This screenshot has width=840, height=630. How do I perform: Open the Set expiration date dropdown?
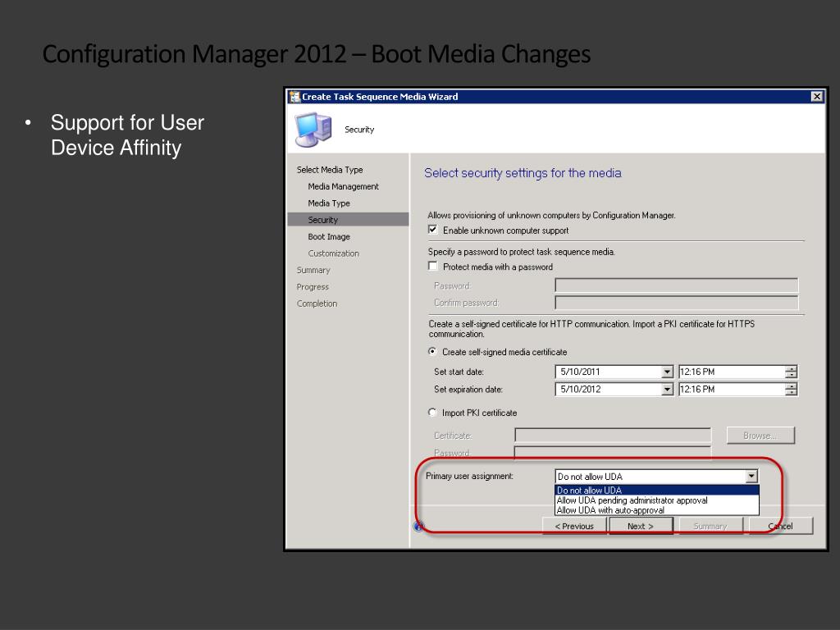click(x=667, y=390)
